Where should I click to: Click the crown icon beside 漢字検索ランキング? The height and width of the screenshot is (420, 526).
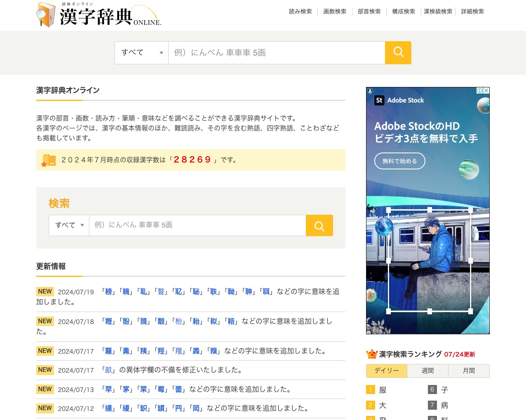pyautogui.click(x=371, y=354)
